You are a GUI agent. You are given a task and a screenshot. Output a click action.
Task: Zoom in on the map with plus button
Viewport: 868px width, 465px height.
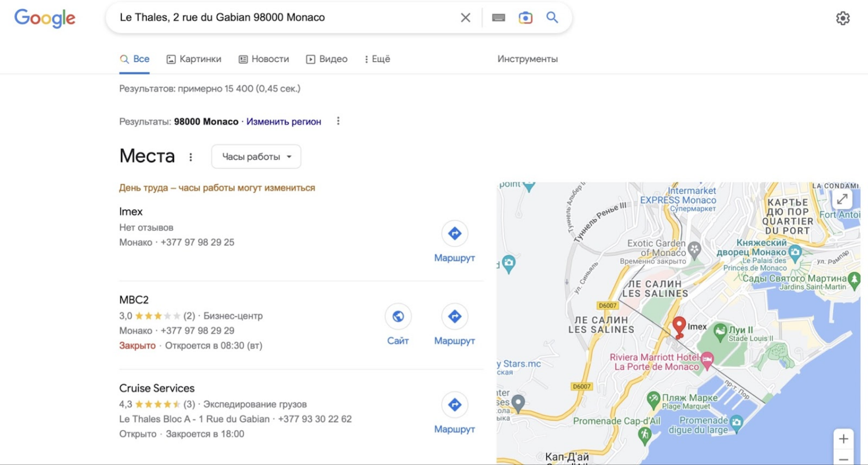pos(843,439)
